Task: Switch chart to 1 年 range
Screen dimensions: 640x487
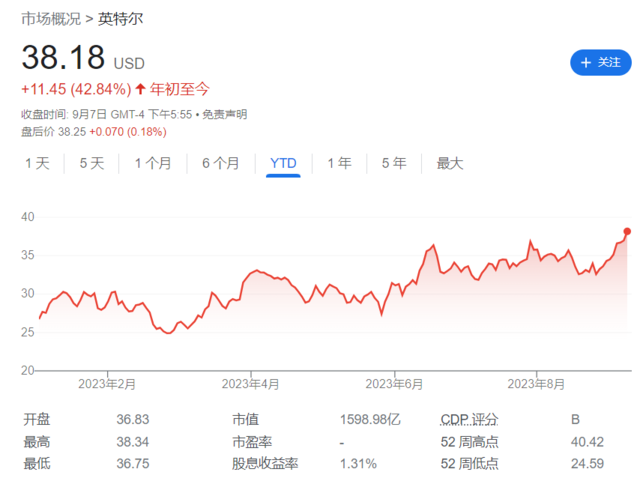Action: (x=339, y=163)
